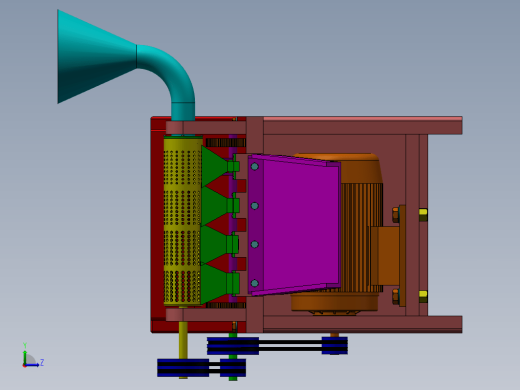The height and width of the screenshot is (390, 520).
Task: Select the frame's top horizontal rail
Action: pyautogui.click(x=363, y=125)
